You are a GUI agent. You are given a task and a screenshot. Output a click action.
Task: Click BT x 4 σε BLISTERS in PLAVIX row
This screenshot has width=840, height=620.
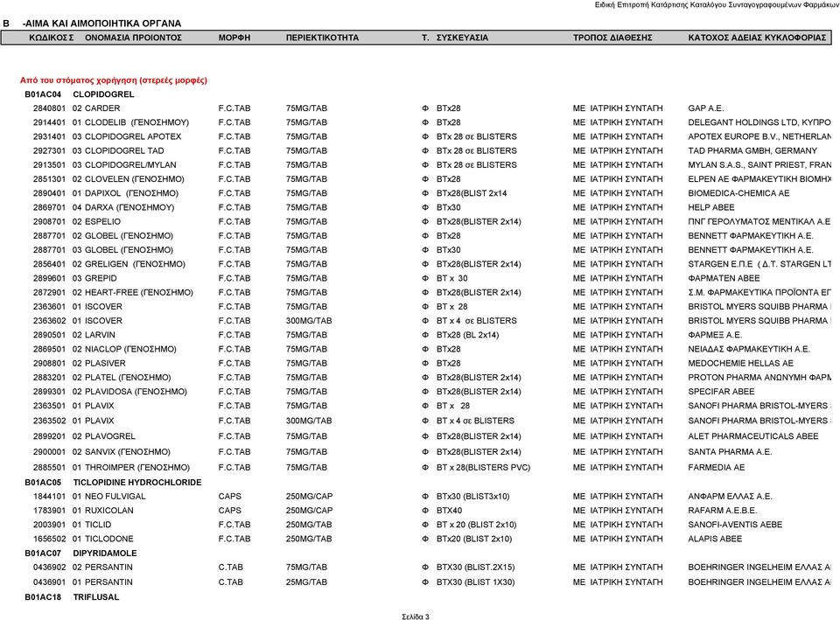[x=475, y=421]
